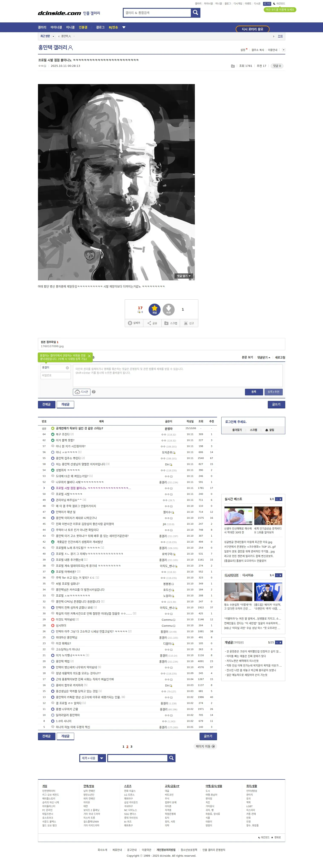Click the 전체 link in recent visits bar
This screenshot has width=323, height=868.
click(x=280, y=36)
